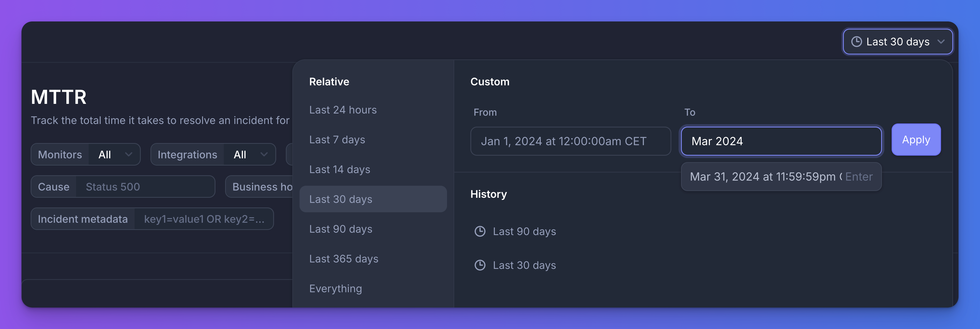Open Last 30 days from History

click(524, 265)
